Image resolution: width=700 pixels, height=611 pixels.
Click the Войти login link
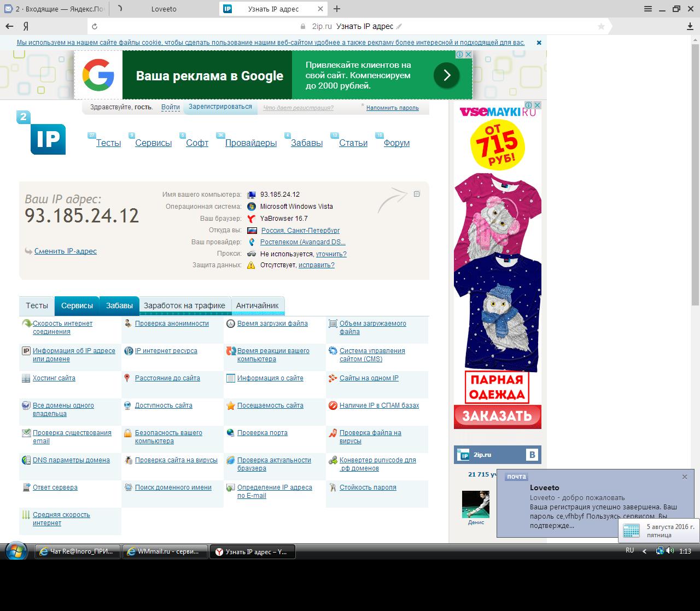(171, 107)
